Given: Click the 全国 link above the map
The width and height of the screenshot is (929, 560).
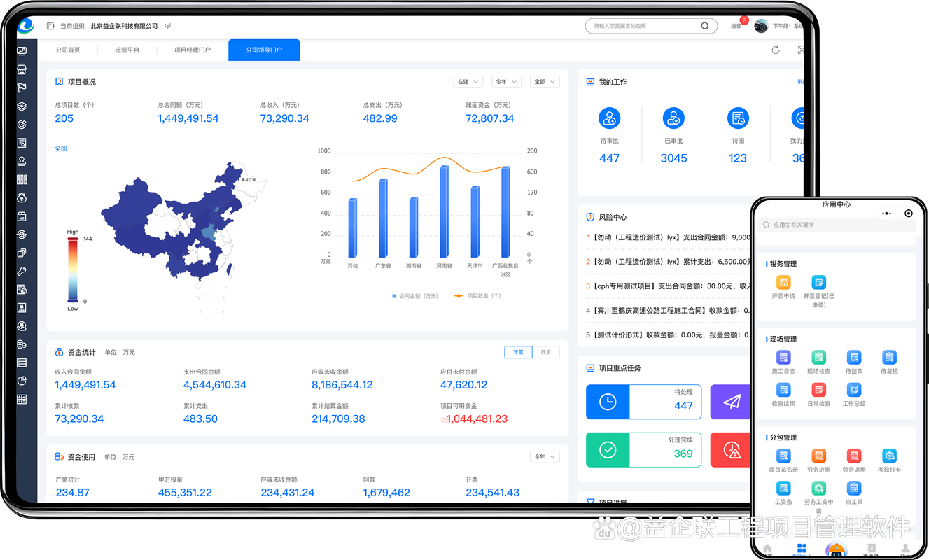Looking at the screenshot, I should (x=61, y=148).
